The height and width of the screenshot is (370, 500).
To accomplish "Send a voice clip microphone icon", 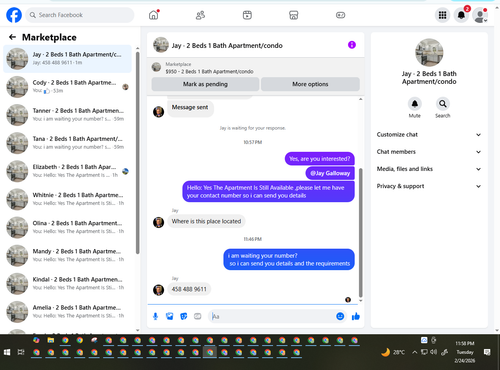I will tap(155, 316).
